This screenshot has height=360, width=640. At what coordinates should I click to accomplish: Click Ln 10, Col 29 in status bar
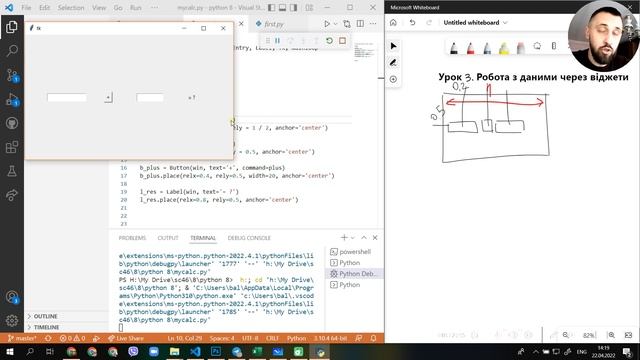(x=184, y=338)
